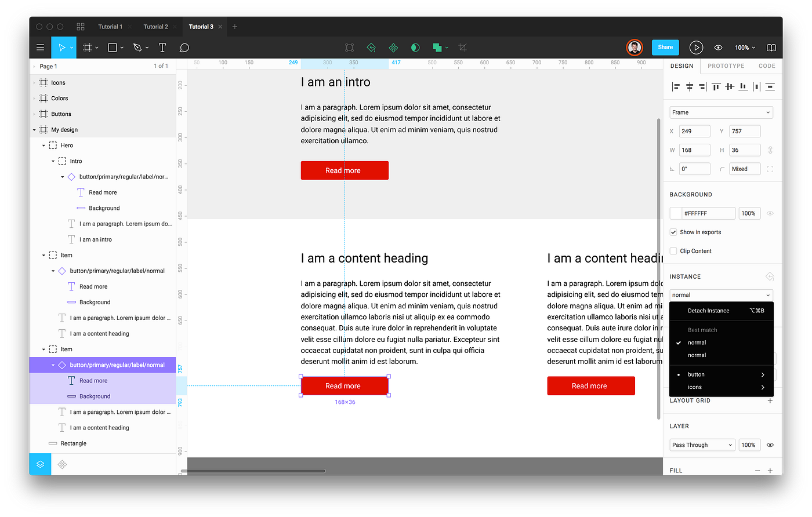
Task: Switch to Assets components panel icon
Action: pyautogui.click(x=62, y=464)
